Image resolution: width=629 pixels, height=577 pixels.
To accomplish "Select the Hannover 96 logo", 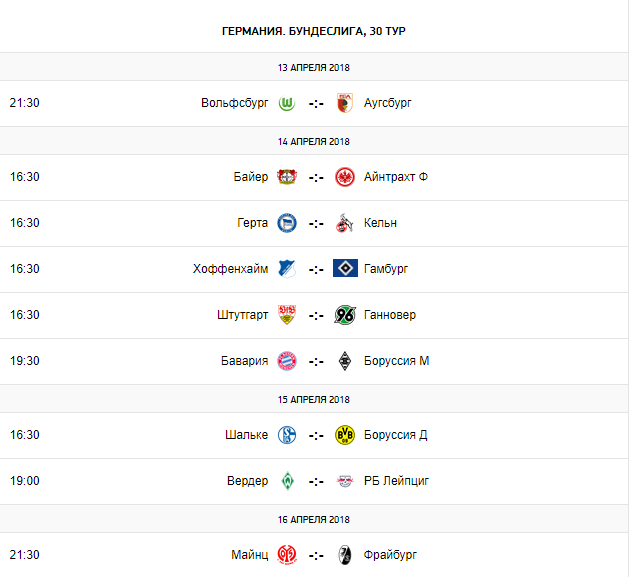I will (345, 315).
